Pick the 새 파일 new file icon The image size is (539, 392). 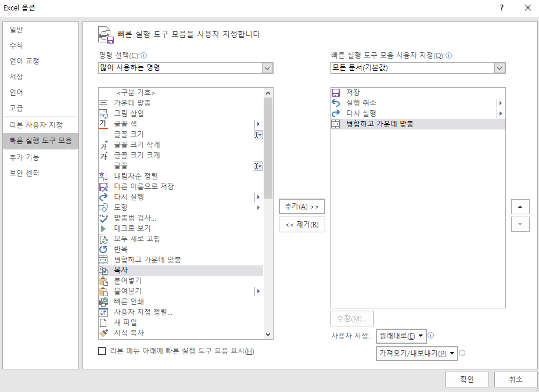[x=103, y=323]
